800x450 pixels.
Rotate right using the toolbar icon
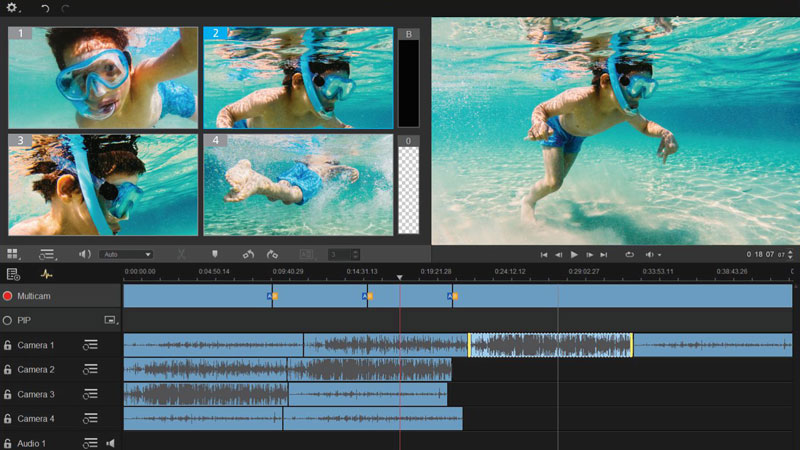coord(272,254)
